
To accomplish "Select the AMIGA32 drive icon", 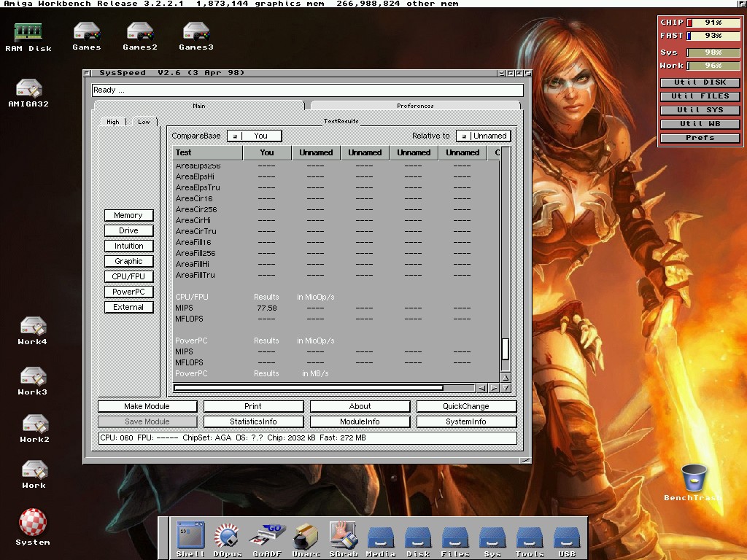I will (28, 93).
